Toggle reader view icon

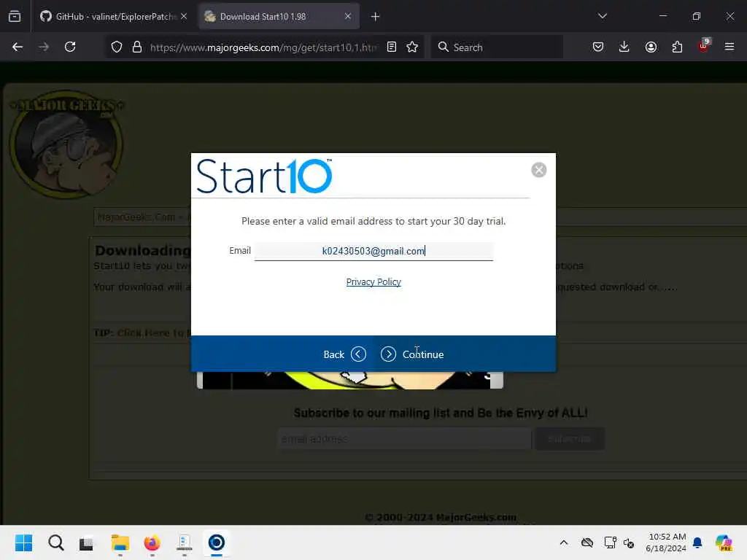click(x=392, y=47)
